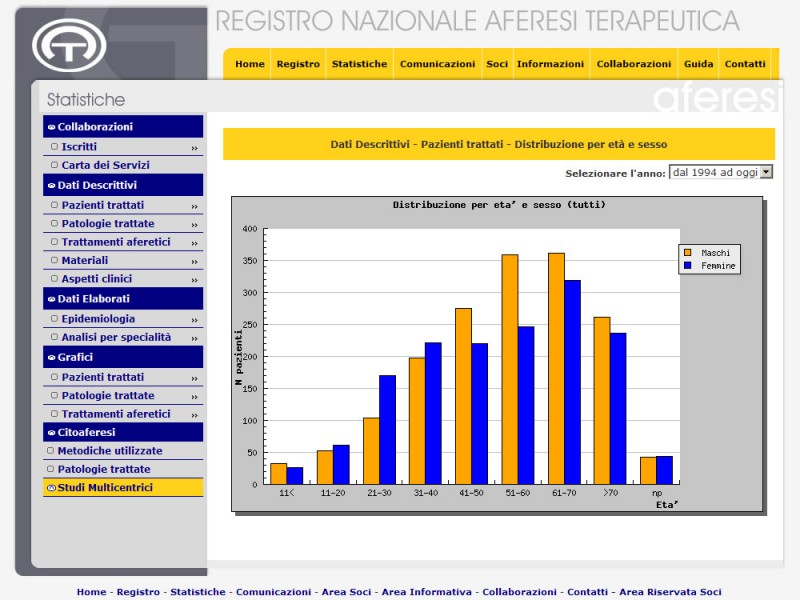Click footer link Contatti
Image resolution: width=800 pixels, height=600 pixels.
[x=587, y=592]
